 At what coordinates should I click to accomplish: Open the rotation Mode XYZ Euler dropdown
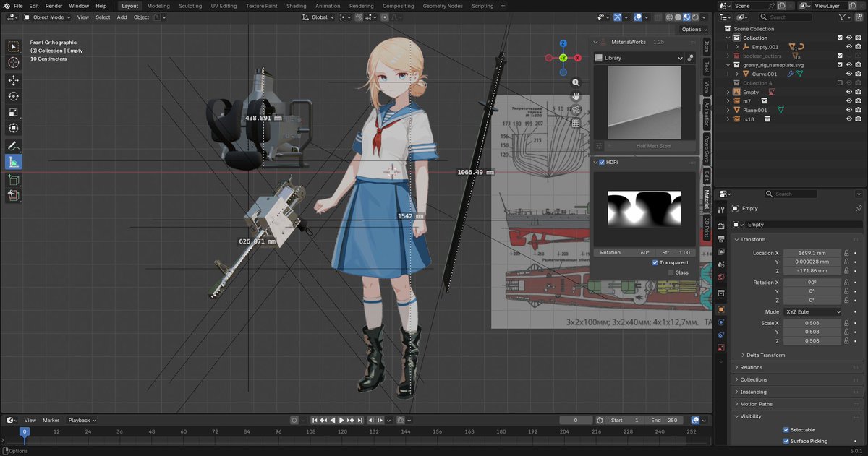(813, 311)
